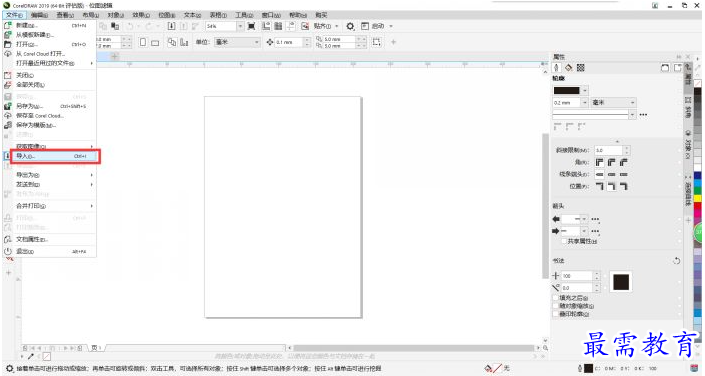Click the Document Properties icon in File menu
The image size is (705, 376).
[x=8, y=239]
